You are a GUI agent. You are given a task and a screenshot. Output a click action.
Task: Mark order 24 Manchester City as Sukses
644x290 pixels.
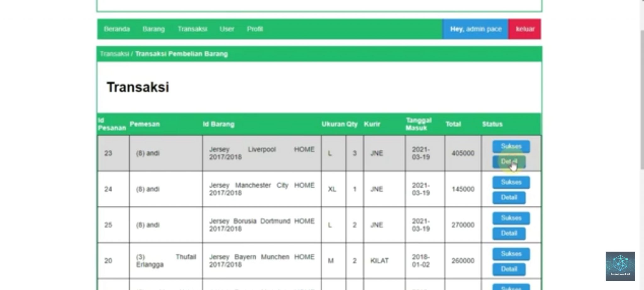tap(510, 182)
